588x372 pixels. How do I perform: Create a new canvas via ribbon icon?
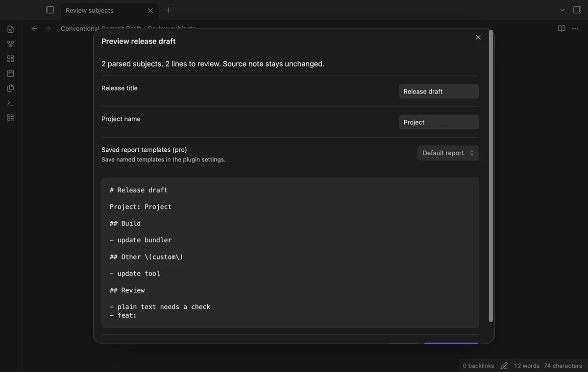(x=10, y=59)
